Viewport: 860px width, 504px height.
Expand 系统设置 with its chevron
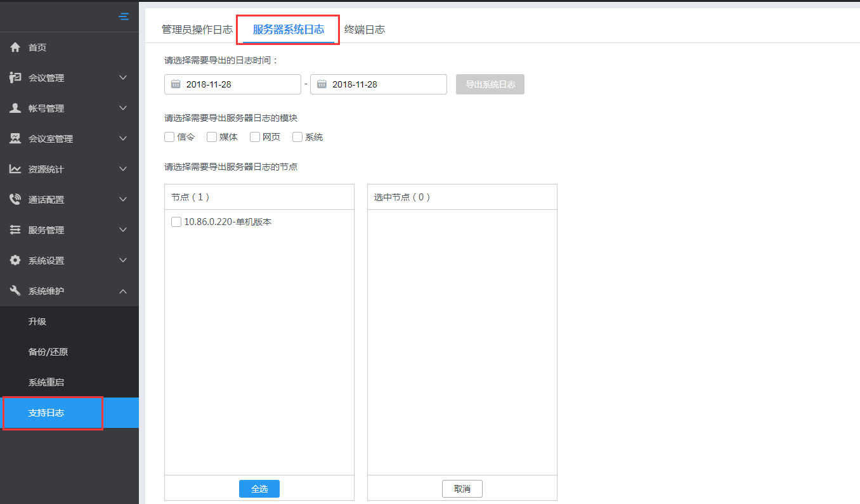pyautogui.click(x=123, y=260)
